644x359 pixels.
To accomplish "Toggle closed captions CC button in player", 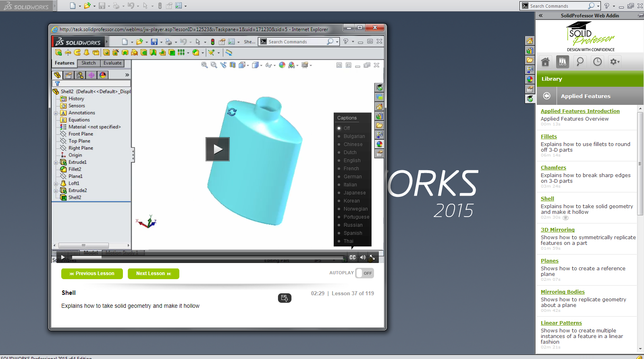I will pyautogui.click(x=353, y=257).
